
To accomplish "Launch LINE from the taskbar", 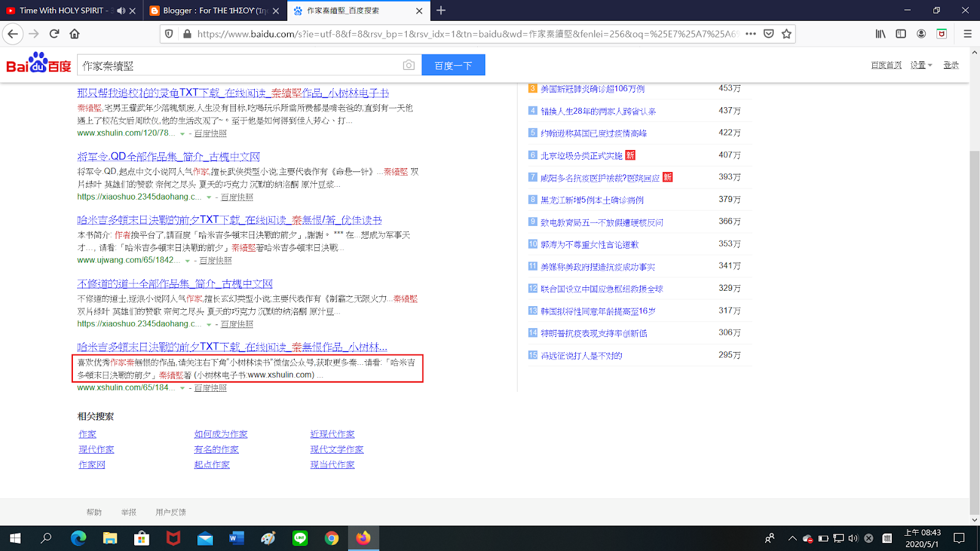I will click(300, 538).
